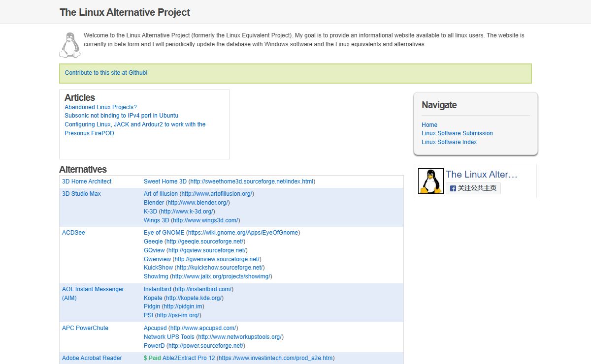Open the Kopete alternative link
Screen dimensions: 591x364
point(153,298)
